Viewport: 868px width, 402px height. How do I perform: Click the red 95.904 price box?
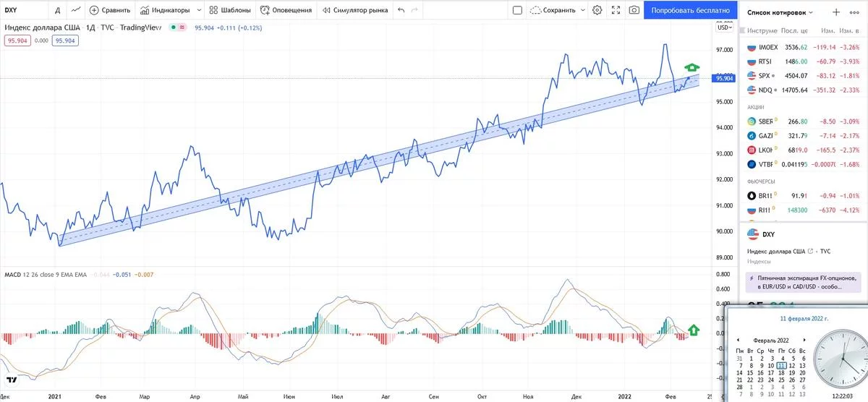pyautogui.click(x=17, y=40)
